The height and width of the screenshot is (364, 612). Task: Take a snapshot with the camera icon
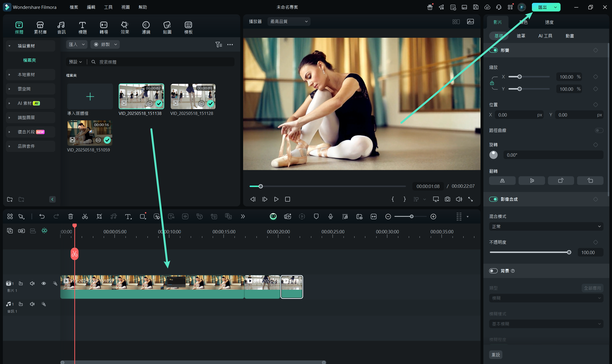pos(447,199)
